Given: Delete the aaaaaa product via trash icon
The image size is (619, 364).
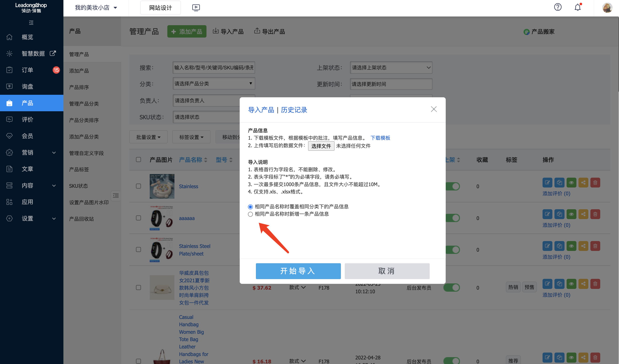Looking at the screenshot, I should pyautogui.click(x=595, y=214).
